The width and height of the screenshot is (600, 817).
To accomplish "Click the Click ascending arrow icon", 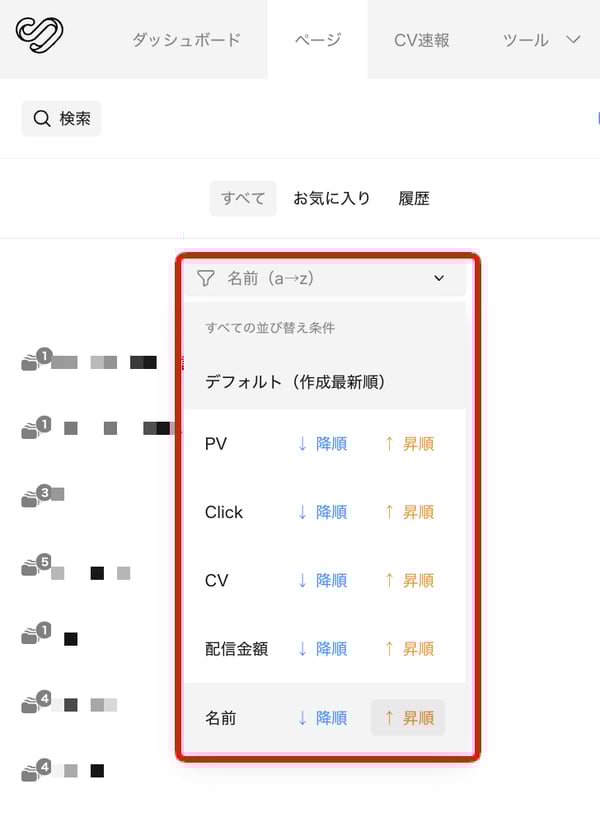I will pos(389,512).
